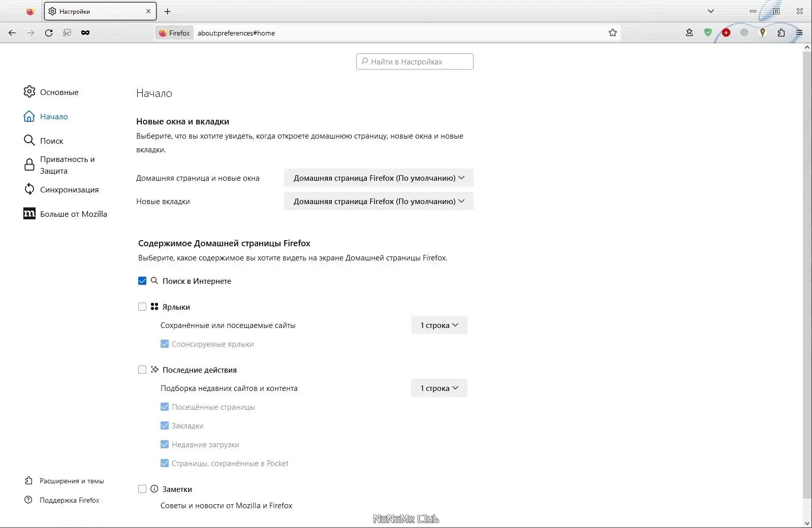Select the Начало settings category

coord(46,116)
